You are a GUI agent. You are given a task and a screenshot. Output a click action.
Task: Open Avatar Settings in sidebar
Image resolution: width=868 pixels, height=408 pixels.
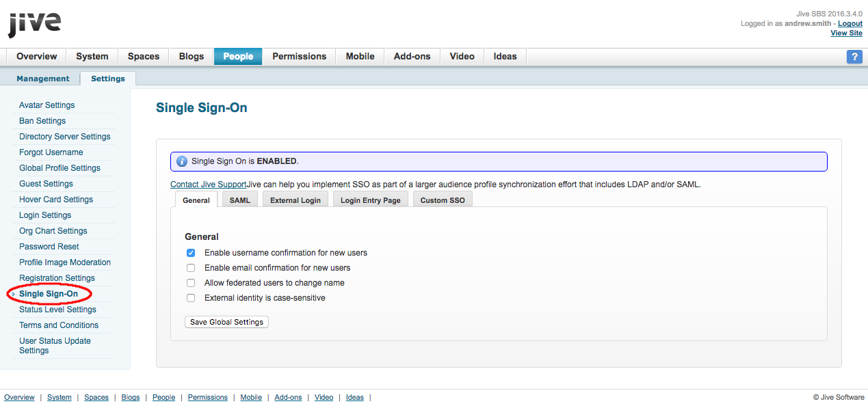[47, 105]
